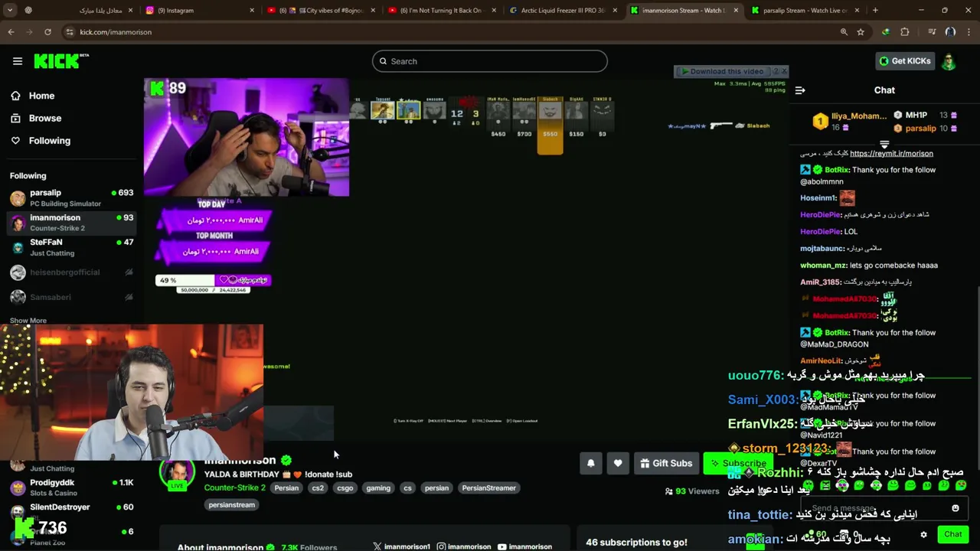
Task: Click the streamer's LIVE avatar
Action: pos(177,473)
